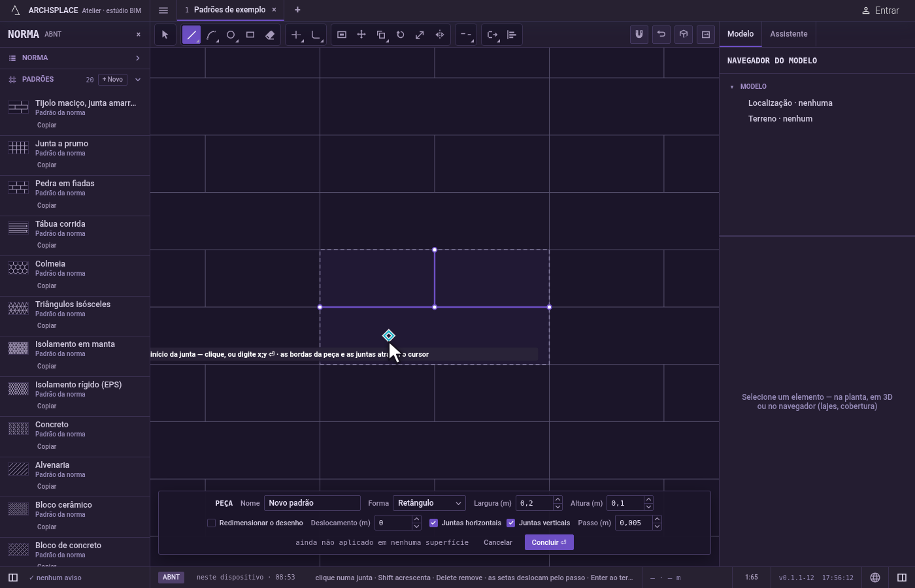Check Redimensionar o desenho checkbox
915x588 pixels.
tap(211, 523)
